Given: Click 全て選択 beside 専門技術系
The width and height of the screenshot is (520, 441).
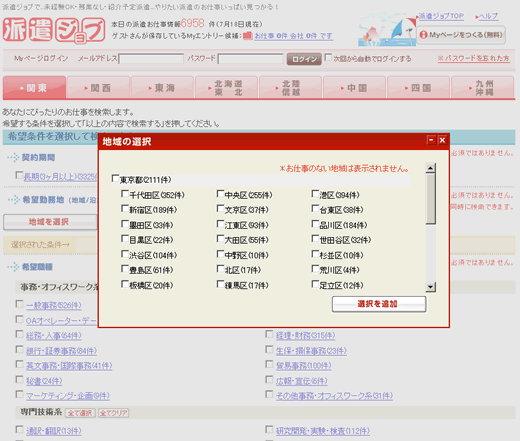Looking at the screenshot, I should click(x=80, y=413).
